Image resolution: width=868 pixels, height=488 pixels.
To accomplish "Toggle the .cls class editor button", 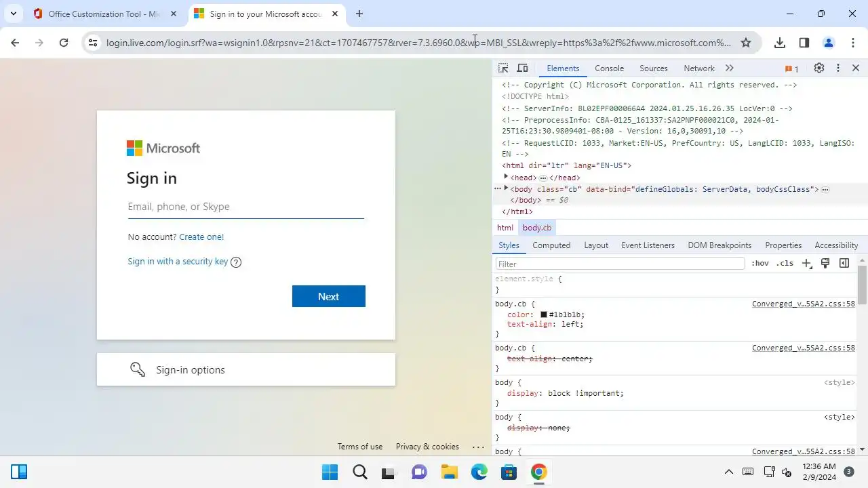I will coord(785,264).
